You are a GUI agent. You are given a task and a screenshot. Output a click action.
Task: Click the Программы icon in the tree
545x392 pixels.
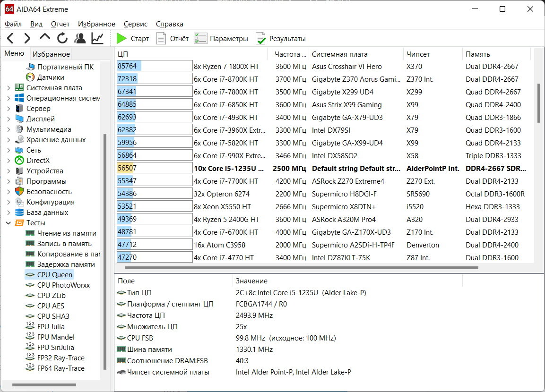click(x=19, y=181)
